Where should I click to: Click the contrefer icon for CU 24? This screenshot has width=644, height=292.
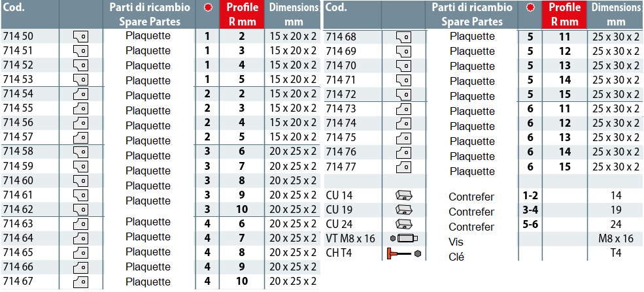coord(403,224)
